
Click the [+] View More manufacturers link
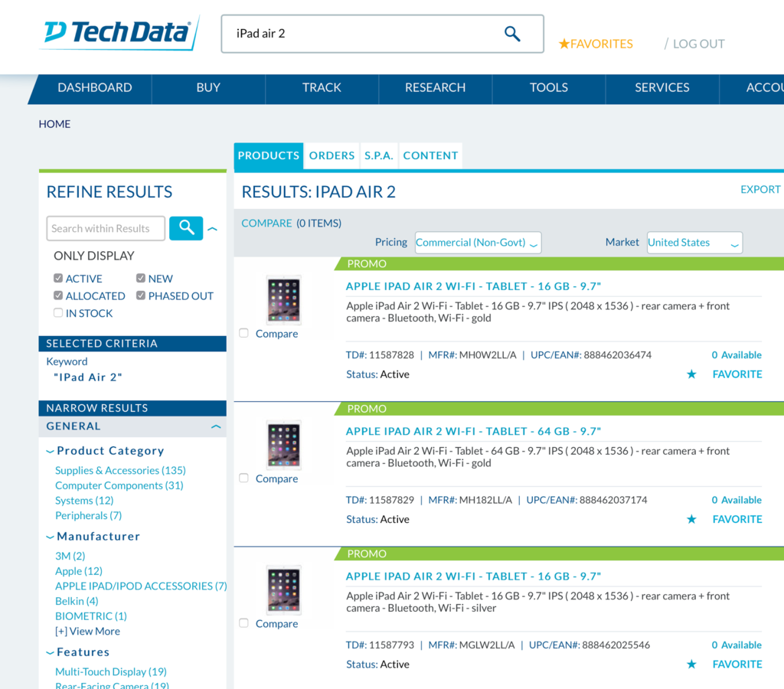click(87, 631)
